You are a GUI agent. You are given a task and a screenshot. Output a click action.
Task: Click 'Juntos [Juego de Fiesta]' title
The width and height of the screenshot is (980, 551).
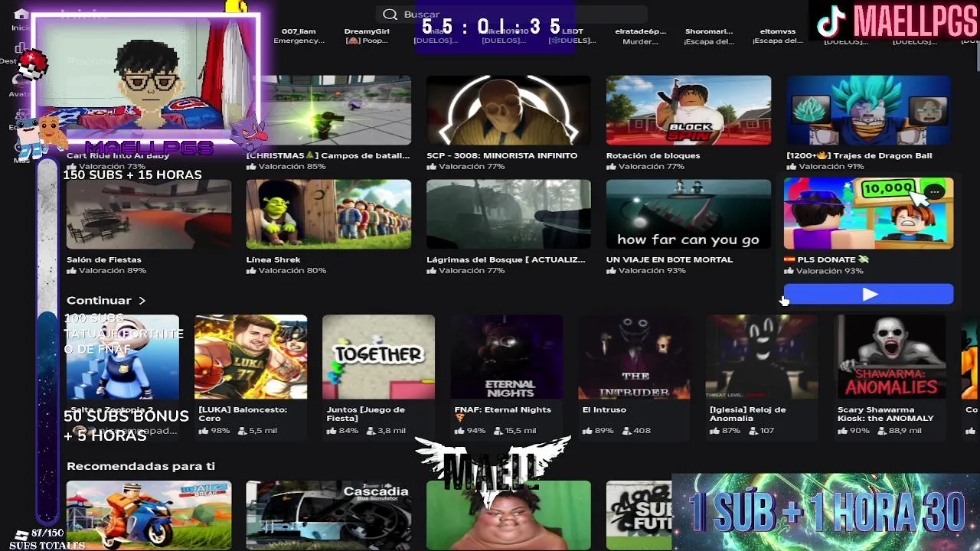point(365,414)
